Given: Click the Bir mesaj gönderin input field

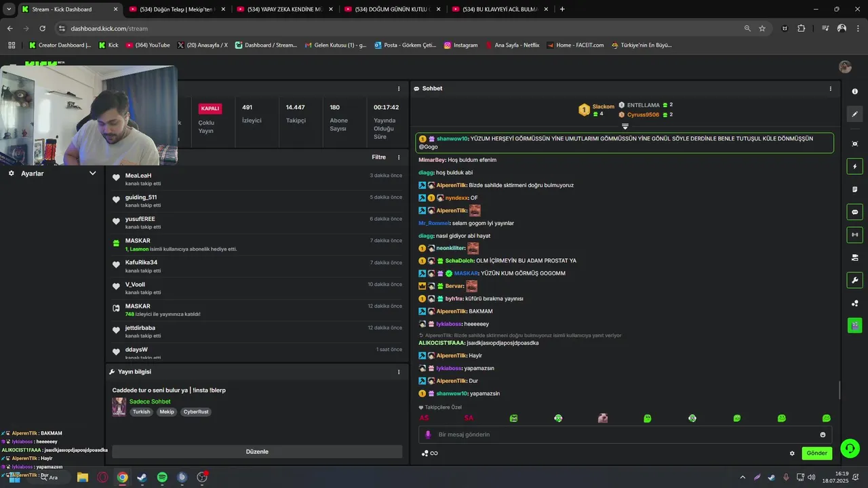Looking at the screenshot, I should pyautogui.click(x=624, y=434).
